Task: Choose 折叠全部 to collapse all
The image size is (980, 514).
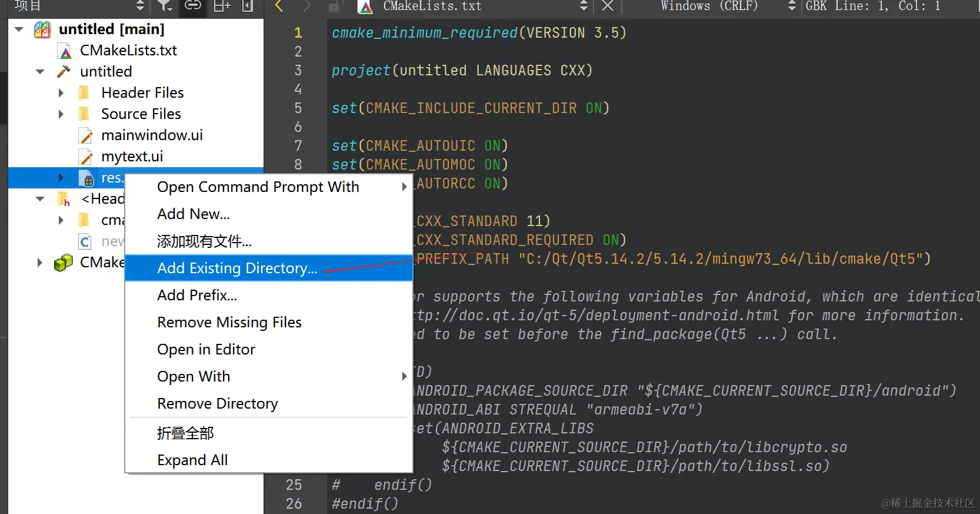Action: pos(269,433)
